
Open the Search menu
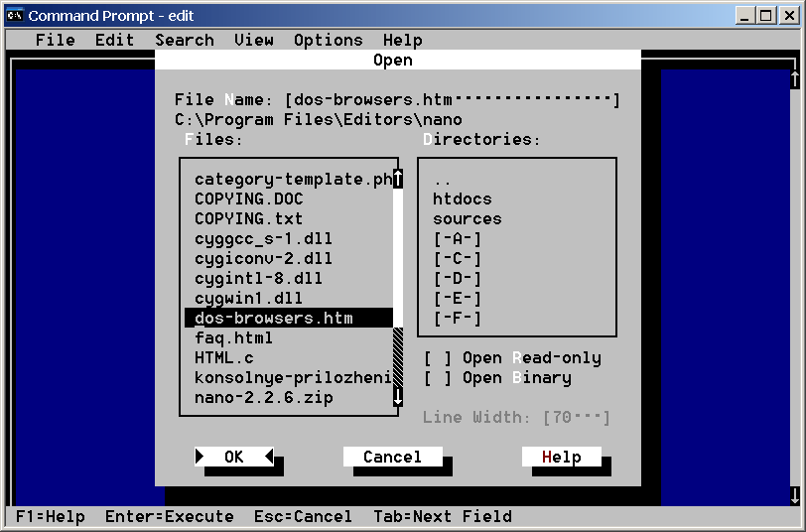[184, 40]
